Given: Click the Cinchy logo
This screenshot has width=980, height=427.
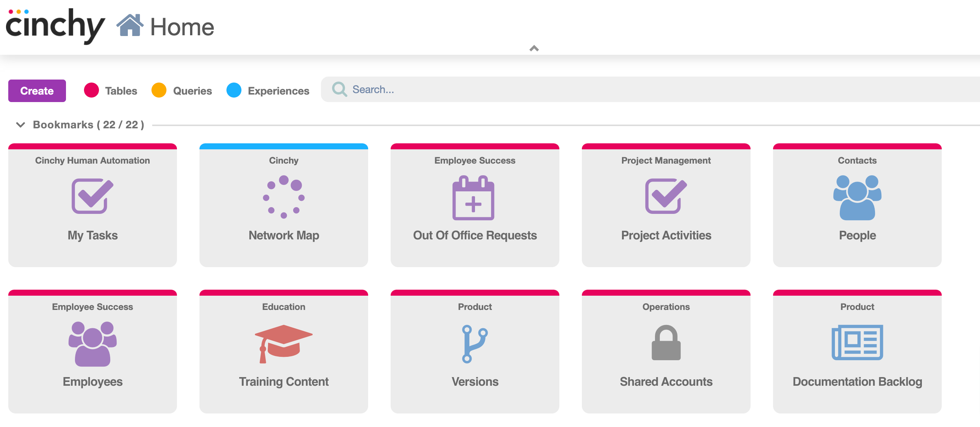Looking at the screenshot, I should pyautogui.click(x=55, y=26).
